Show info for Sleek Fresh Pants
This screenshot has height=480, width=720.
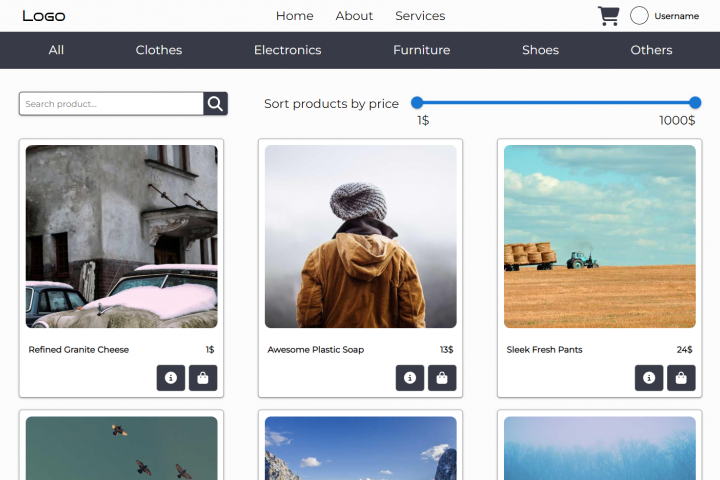tap(649, 378)
